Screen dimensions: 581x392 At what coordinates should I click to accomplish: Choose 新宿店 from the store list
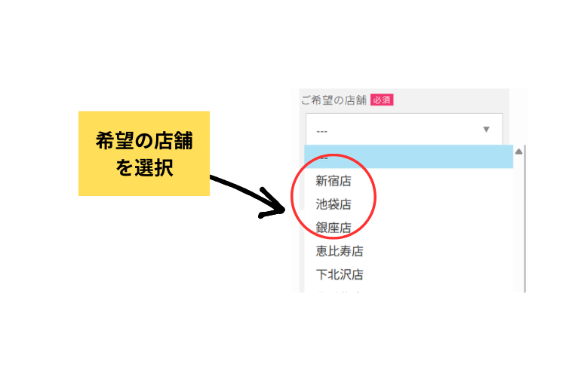click(334, 181)
